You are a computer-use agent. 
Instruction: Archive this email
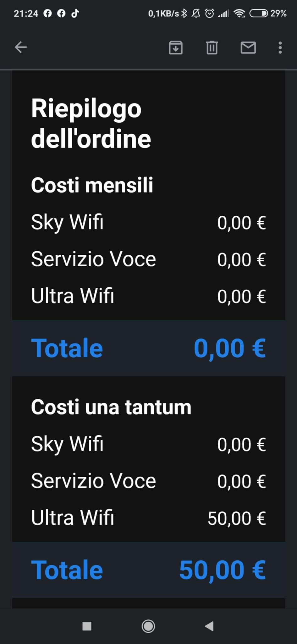(176, 48)
